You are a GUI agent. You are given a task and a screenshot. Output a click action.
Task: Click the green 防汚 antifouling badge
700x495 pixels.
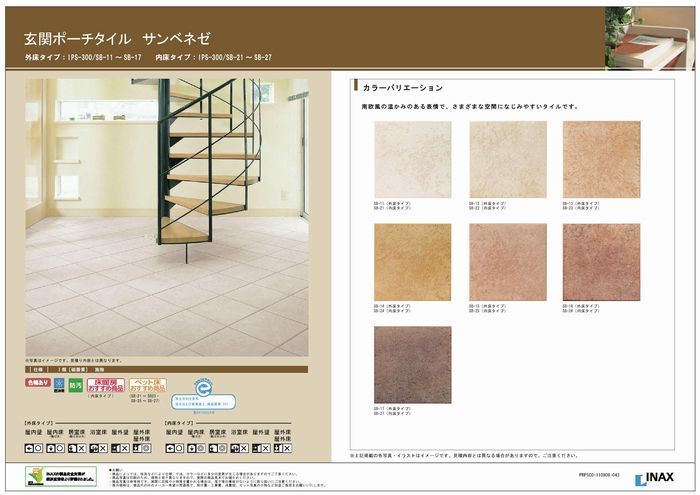coord(75,385)
